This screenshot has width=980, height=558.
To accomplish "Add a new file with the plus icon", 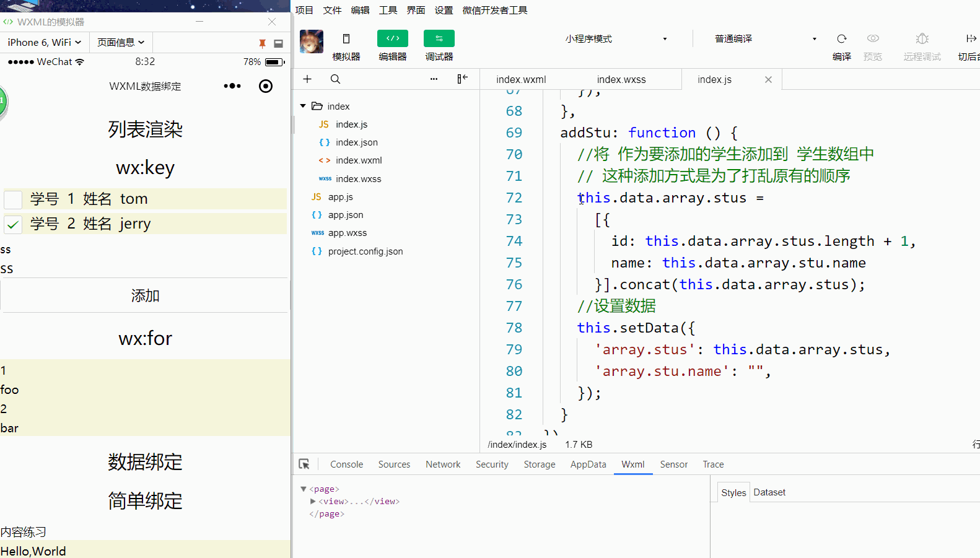I will 307,79.
